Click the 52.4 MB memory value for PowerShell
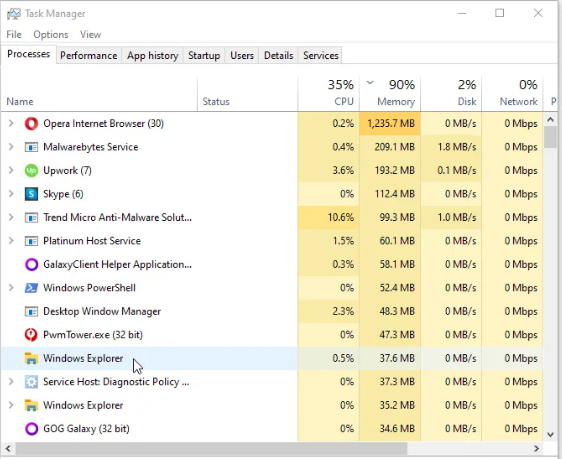Image resolution: width=562 pixels, height=459 pixels. [397, 288]
